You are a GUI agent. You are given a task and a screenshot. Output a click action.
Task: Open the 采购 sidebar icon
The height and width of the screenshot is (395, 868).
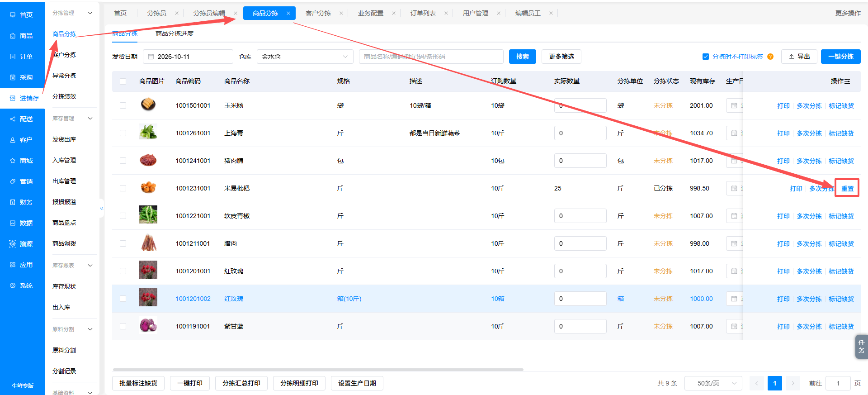click(x=13, y=77)
